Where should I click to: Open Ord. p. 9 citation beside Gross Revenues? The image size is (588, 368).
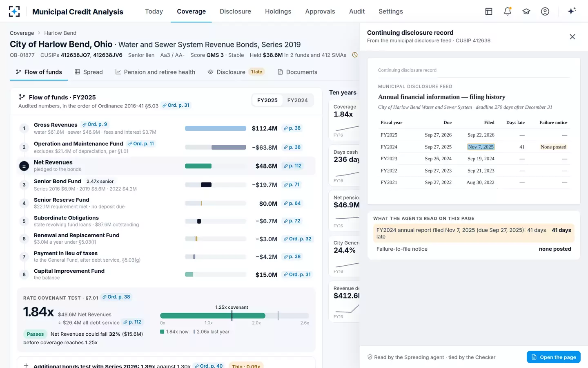95,124
